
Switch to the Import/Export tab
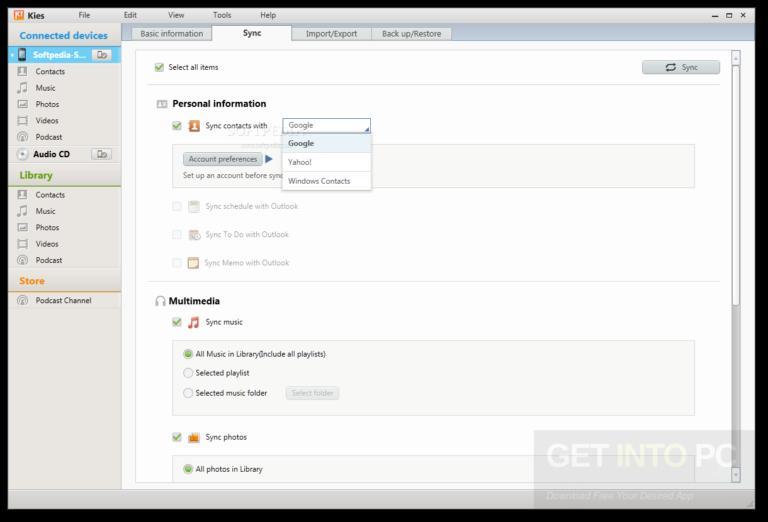(x=331, y=34)
